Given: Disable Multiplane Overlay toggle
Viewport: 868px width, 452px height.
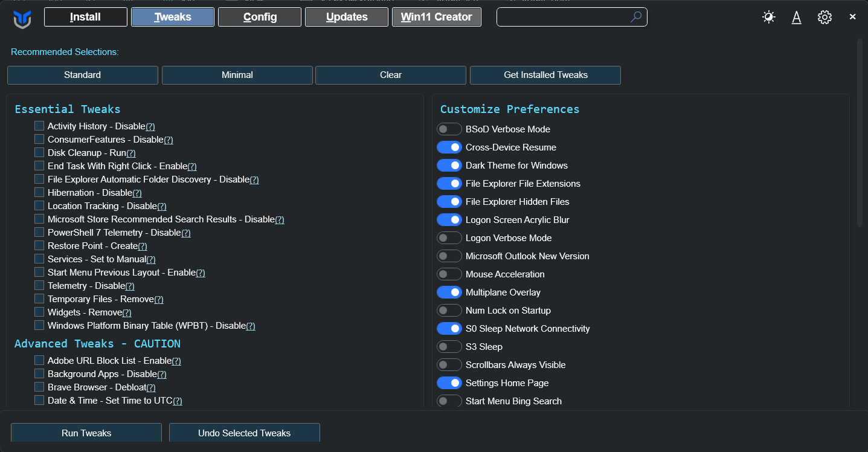Looking at the screenshot, I should pos(449,292).
